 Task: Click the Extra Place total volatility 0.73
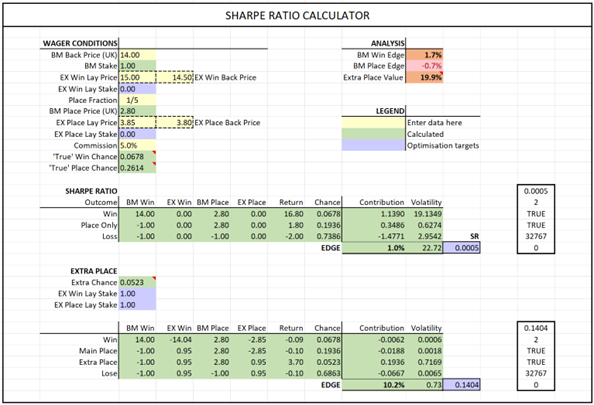(x=424, y=385)
